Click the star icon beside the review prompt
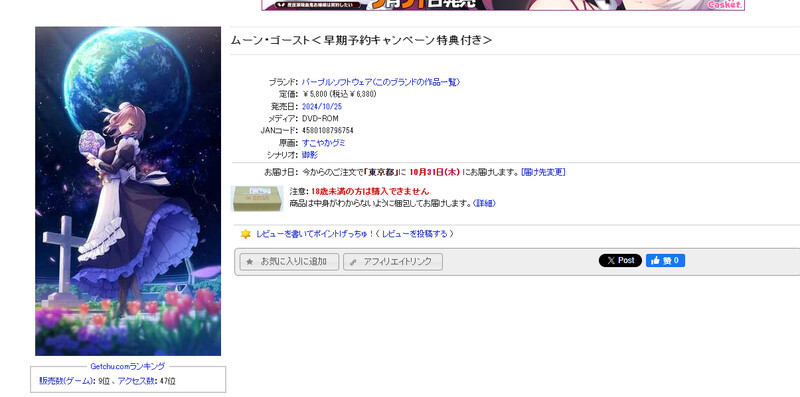800x397 pixels. [x=245, y=234]
